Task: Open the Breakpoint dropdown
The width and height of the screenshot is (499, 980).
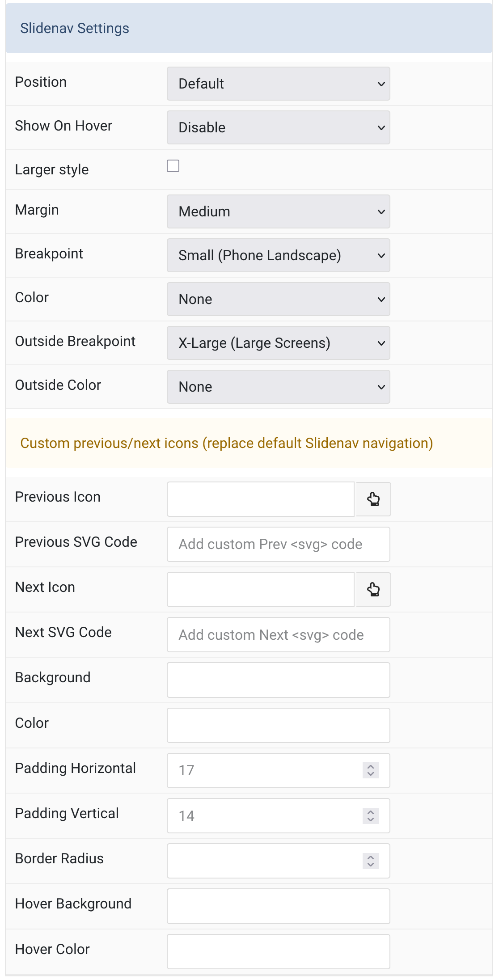Action: [278, 255]
